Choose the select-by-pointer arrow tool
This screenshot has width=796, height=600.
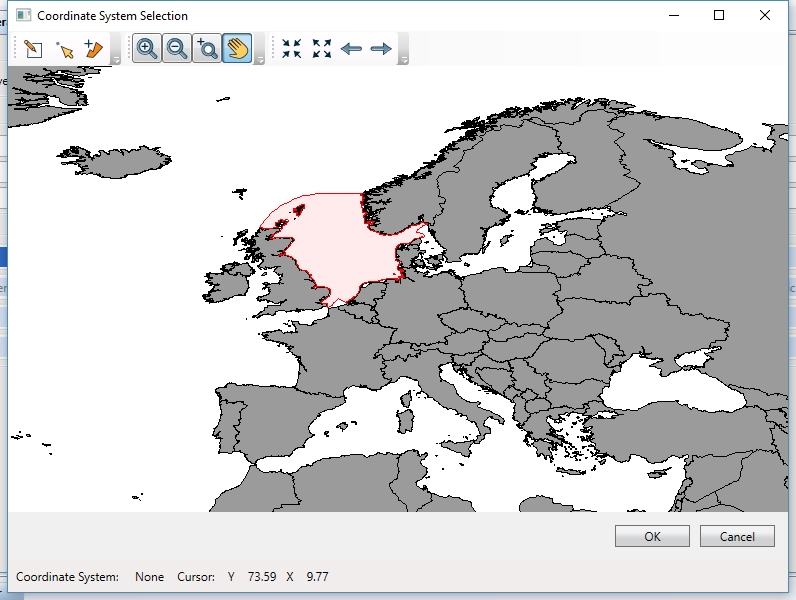click(x=65, y=50)
